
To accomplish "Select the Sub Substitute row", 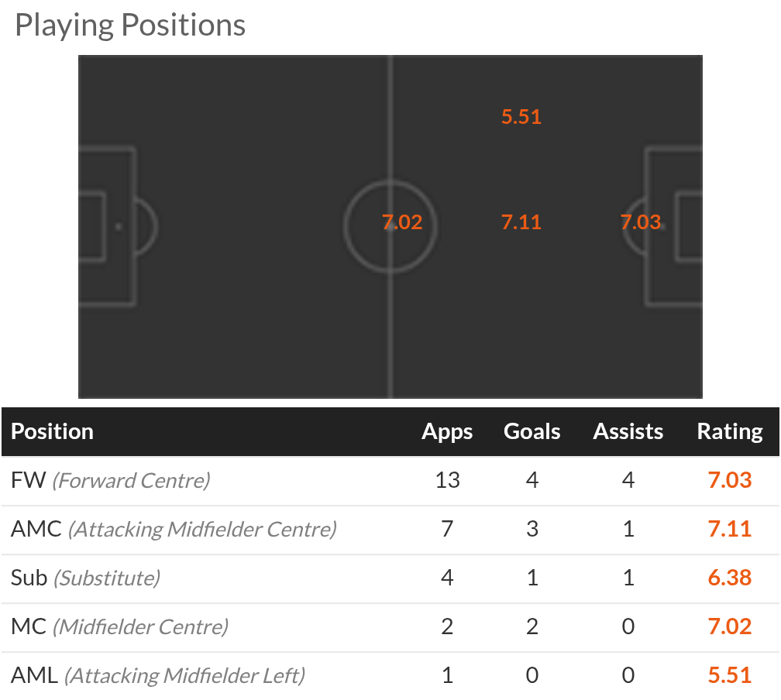I will [x=390, y=578].
